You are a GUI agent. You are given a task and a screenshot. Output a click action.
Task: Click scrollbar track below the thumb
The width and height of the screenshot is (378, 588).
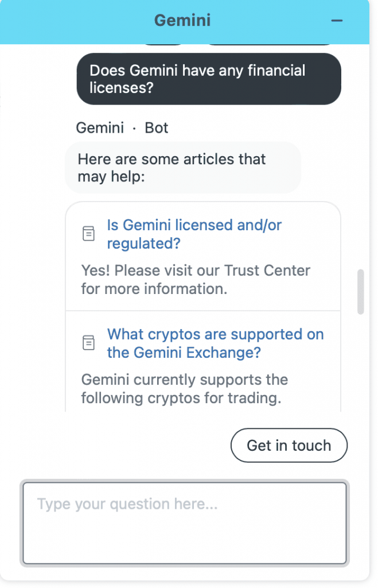(360, 363)
